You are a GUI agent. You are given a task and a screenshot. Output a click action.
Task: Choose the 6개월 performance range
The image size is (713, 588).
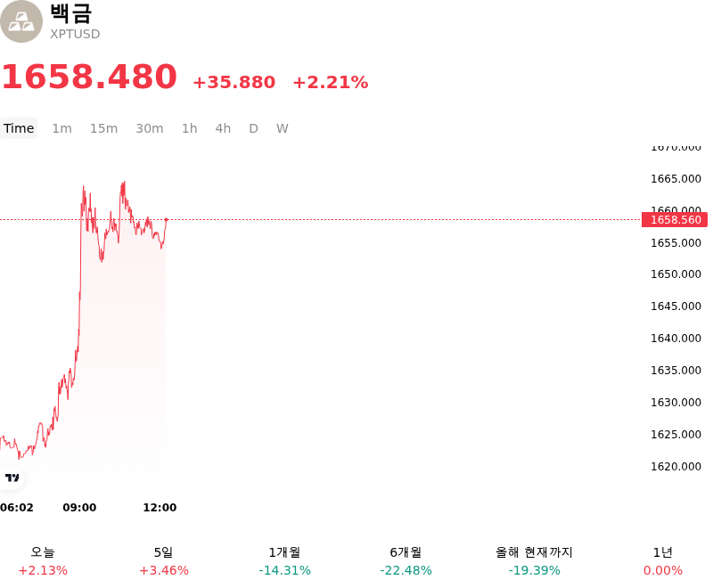click(x=406, y=561)
